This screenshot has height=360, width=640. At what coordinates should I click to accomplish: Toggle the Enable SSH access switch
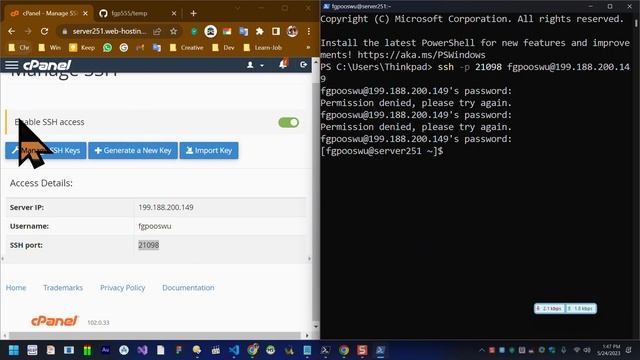point(289,122)
